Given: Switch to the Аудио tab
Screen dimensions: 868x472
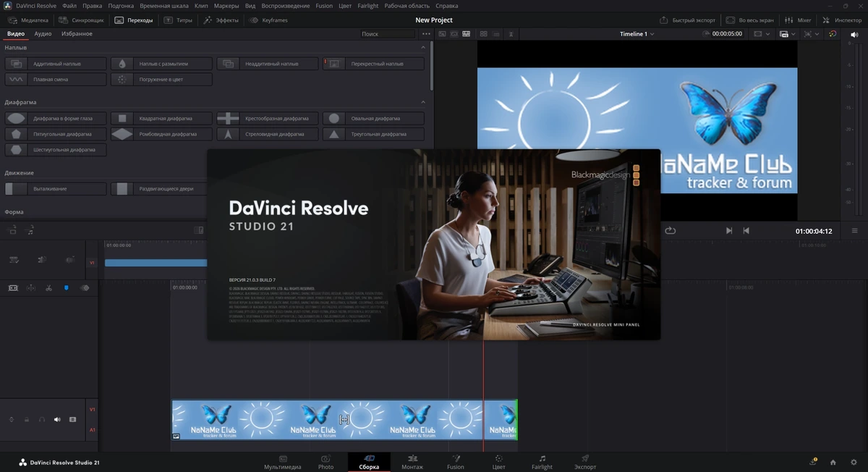Looking at the screenshot, I should (x=43, y=34).
